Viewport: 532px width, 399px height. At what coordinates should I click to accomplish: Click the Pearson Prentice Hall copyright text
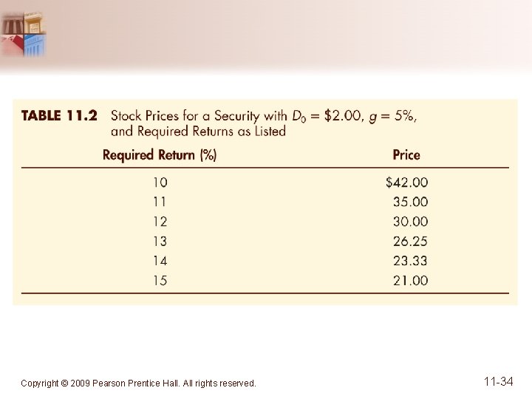138,383
